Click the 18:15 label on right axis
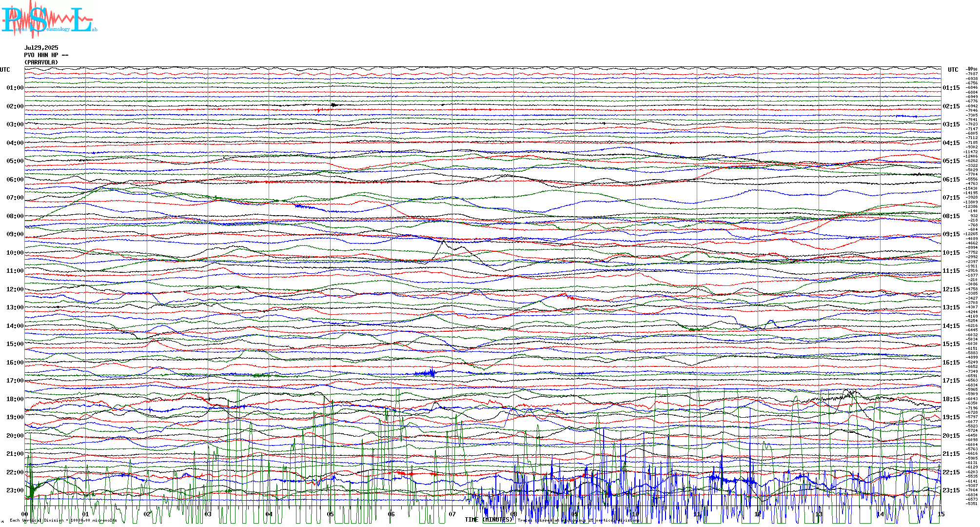This screenshot has height=527, width=980. tap(951, 399)
